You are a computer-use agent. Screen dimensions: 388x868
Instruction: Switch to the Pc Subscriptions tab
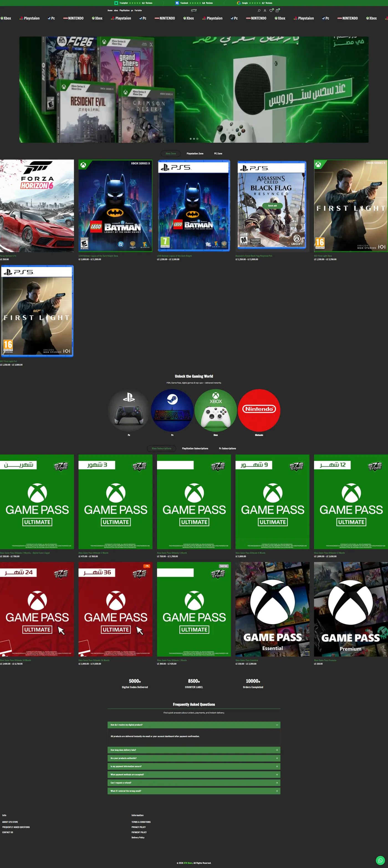tap(228, 449)
